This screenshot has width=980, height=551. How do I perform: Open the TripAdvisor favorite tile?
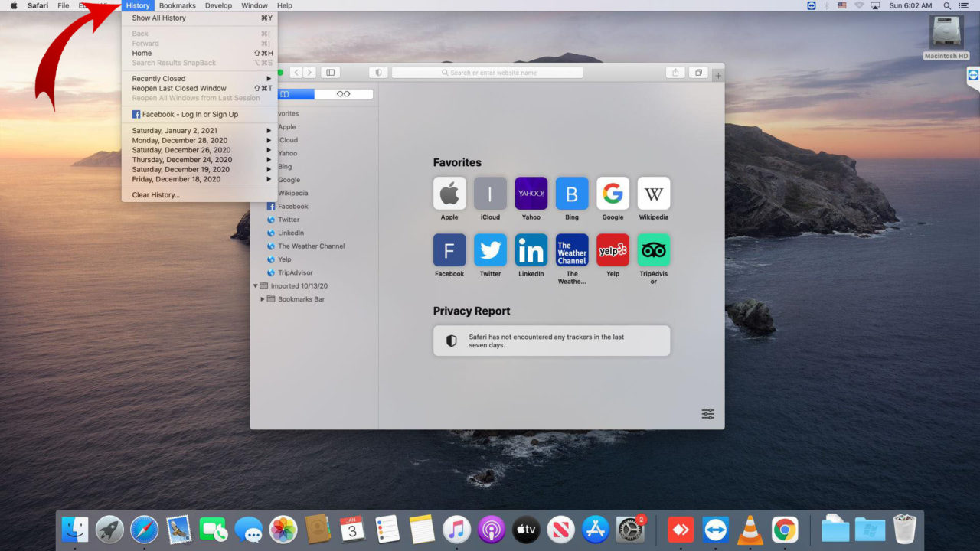tap(654, 250)
